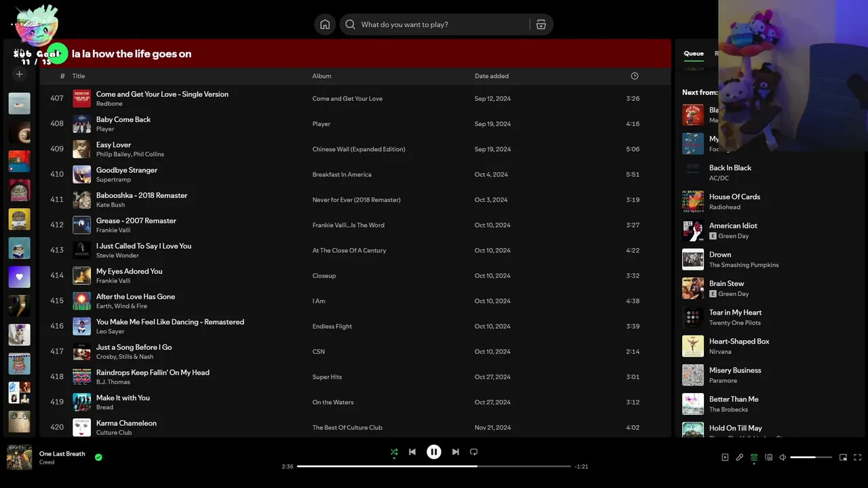The image size is (868, 488).
Task: Open 'Endless Flight' album link
Action: click(332, 326)
